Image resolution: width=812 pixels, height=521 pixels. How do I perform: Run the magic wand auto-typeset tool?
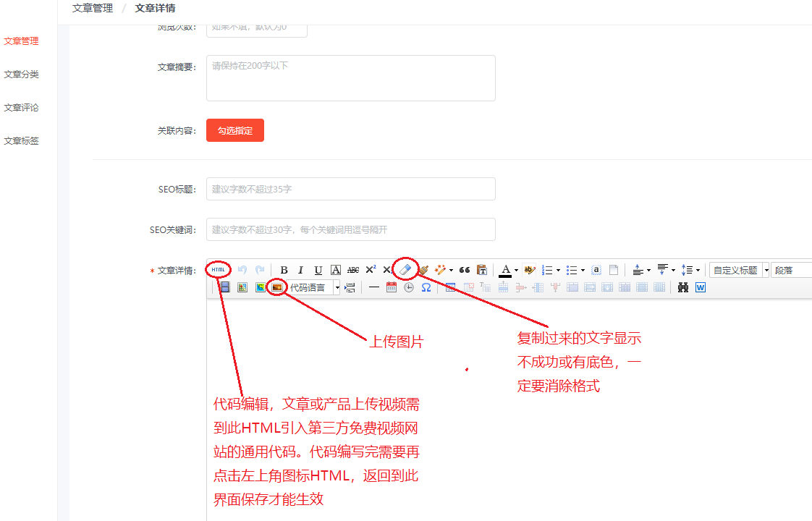pos(440,270)
